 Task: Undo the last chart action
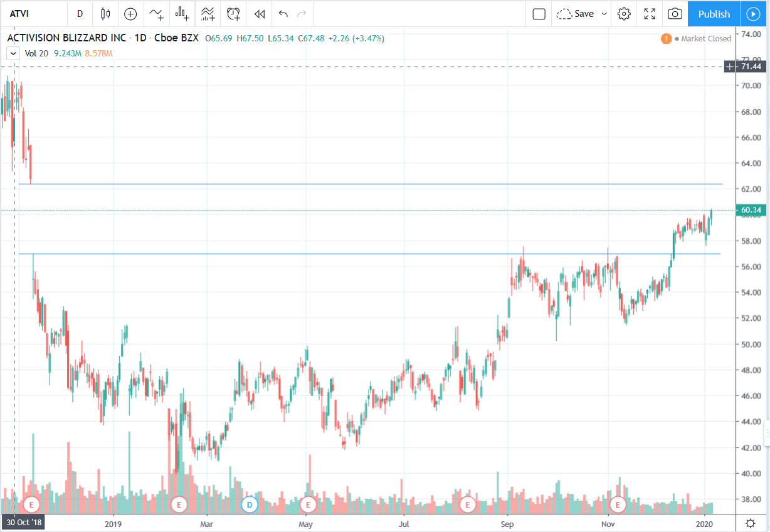(x=283, y=14)
